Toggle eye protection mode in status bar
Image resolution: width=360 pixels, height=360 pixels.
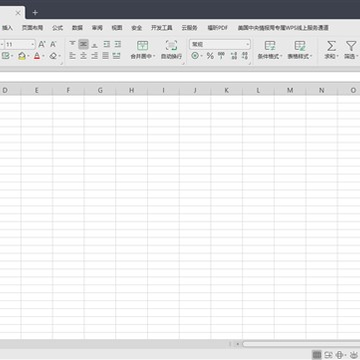[353, 355]
